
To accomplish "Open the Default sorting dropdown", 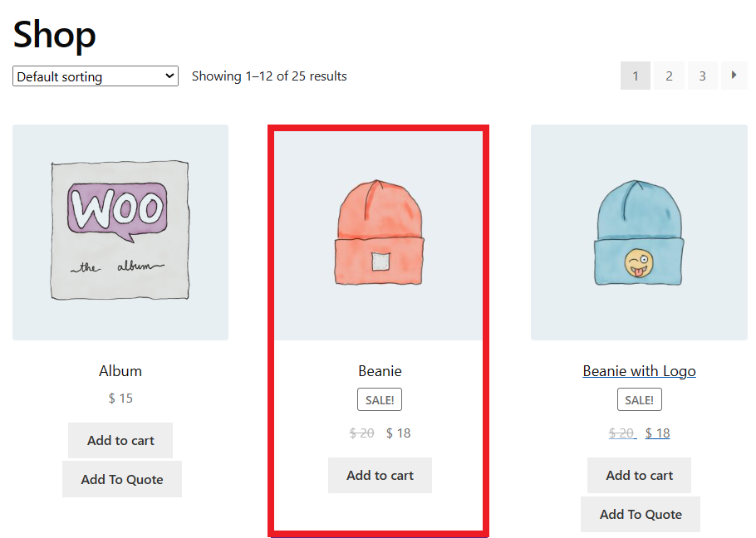I will coord(94,76).
